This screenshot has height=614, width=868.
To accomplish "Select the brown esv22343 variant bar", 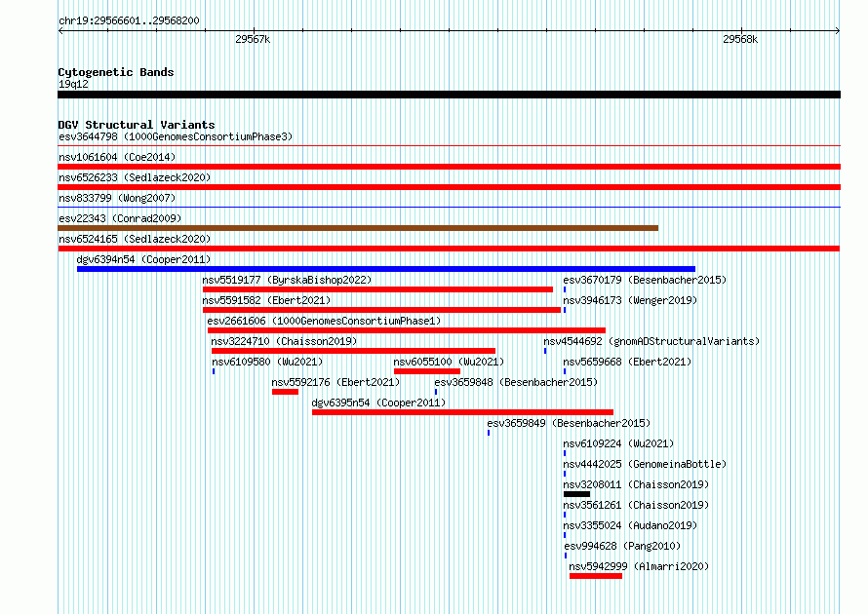I will [358, 228].
